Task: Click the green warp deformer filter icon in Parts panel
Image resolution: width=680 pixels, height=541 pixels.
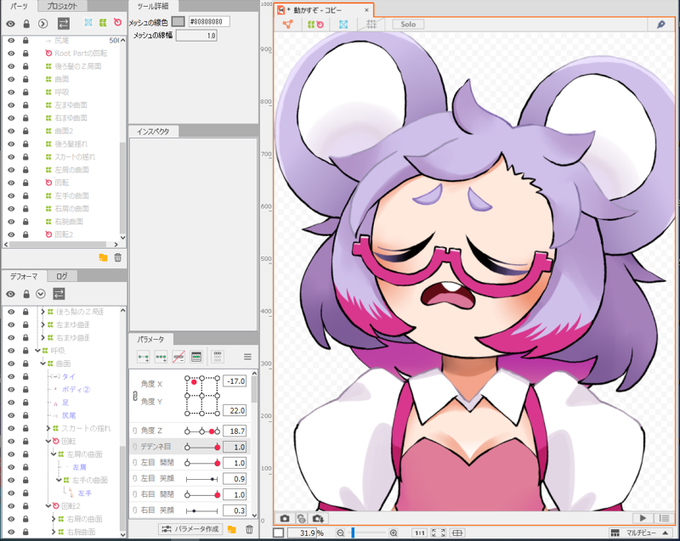Action: click(103, 23)
